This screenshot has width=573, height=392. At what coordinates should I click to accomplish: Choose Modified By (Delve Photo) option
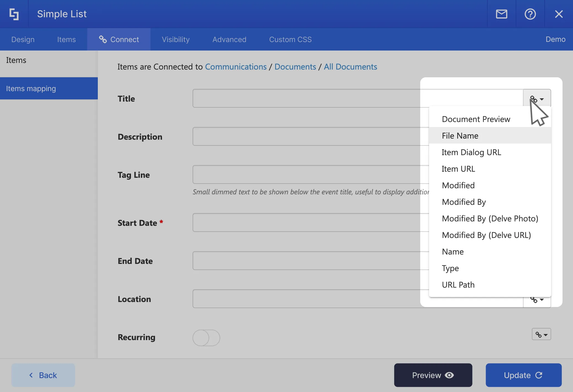click(x=490, y=218)
